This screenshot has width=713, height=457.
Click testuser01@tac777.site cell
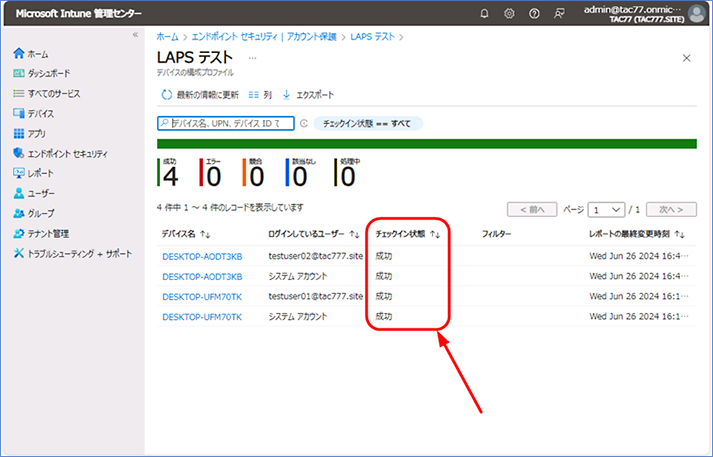316,296
